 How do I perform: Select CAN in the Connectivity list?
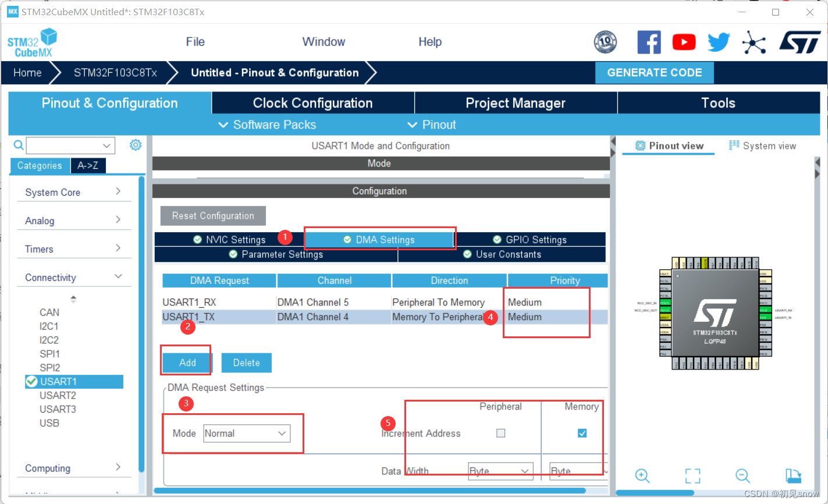pyautogui.click(x=49, y=313)
